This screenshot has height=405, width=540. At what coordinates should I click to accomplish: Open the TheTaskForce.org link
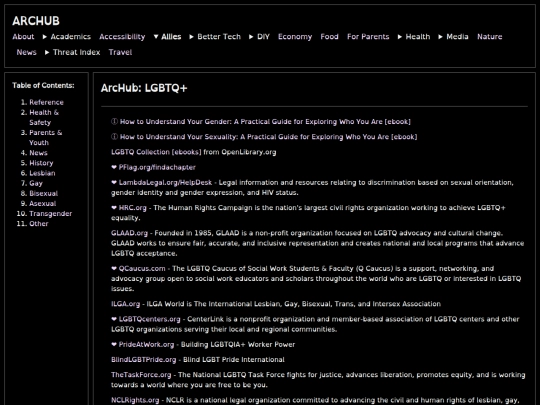[141, 375]
